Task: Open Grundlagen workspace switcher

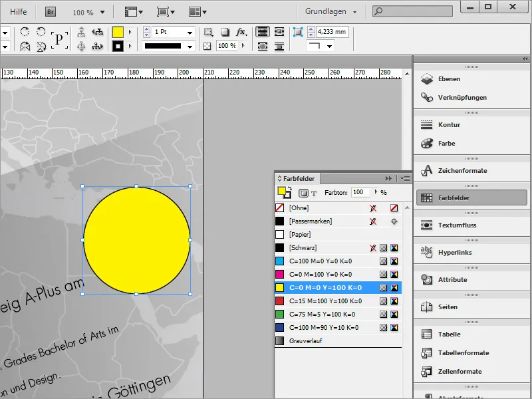Action: point(331,11)
